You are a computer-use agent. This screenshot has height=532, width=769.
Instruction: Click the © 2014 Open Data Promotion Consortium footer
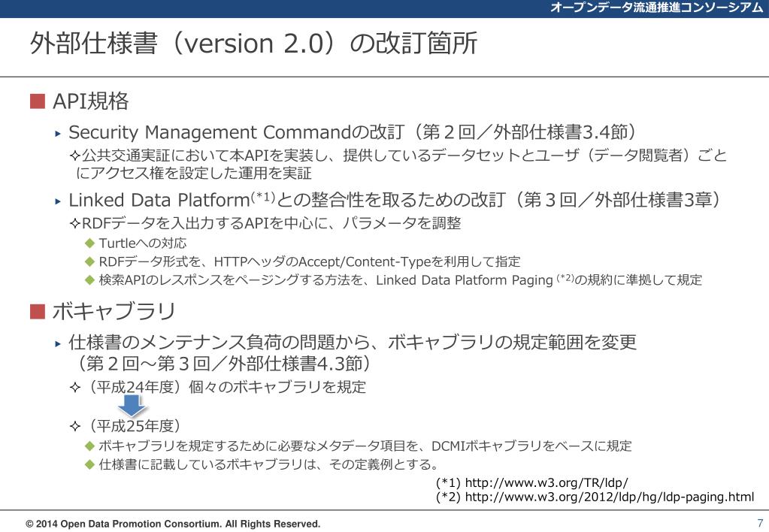point(173,524)
